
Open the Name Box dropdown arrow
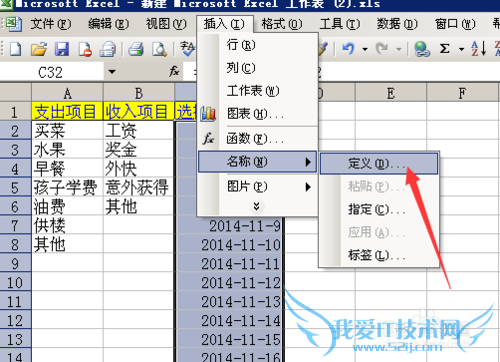tap(112, 72)
